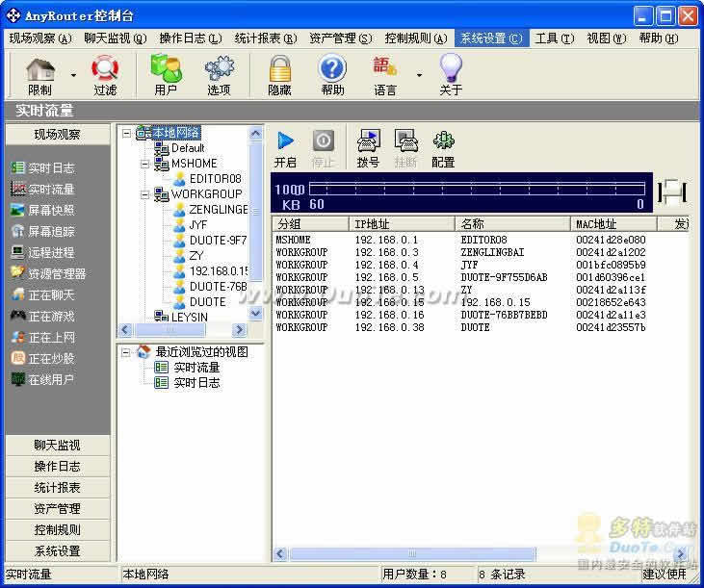The width and height of the screenshot is (704, 588).
Task: Open the 统计报表(R) menu
Action: (x=266, y=38)
